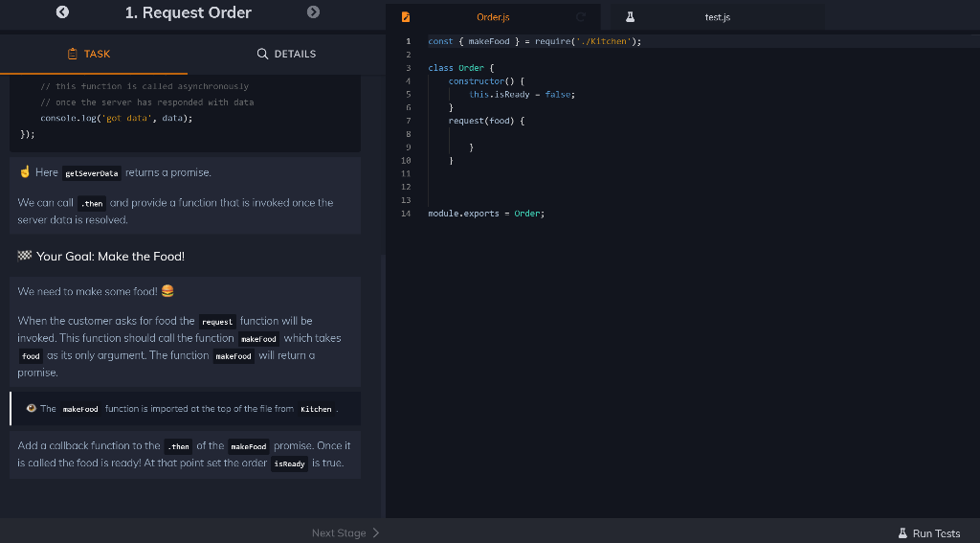Click the Next Stage chevron icon
Viewport: 980px width, 543px height.
[x=375, y=533]
